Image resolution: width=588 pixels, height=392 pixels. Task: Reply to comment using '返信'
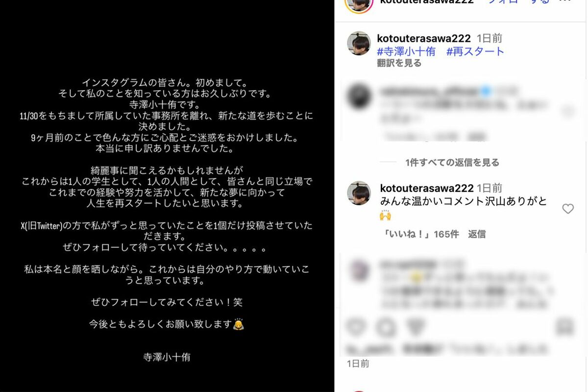pyautogui.click(x=477, y=234)
